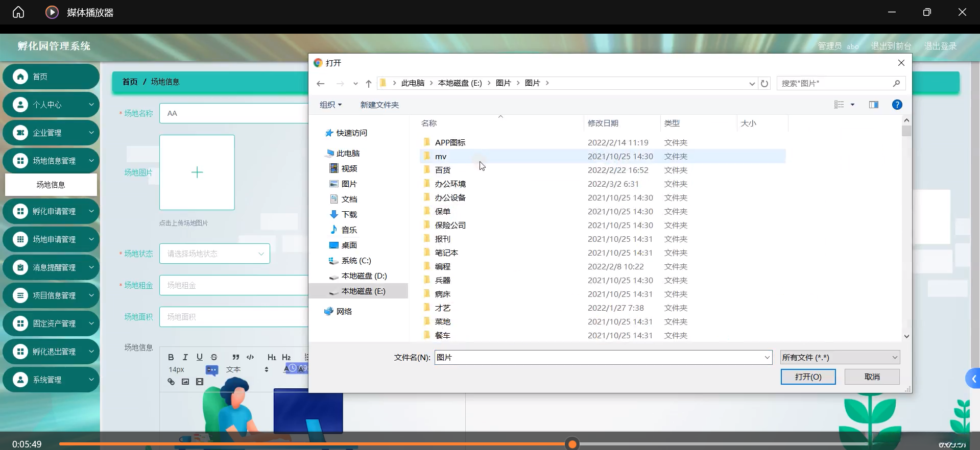Click the video progress slider handle

[572, 444]
